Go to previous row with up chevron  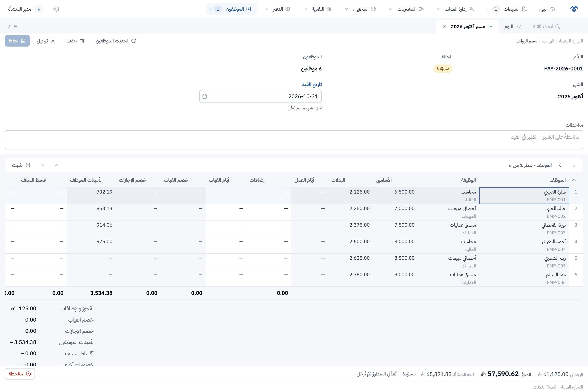coord(57,165)
